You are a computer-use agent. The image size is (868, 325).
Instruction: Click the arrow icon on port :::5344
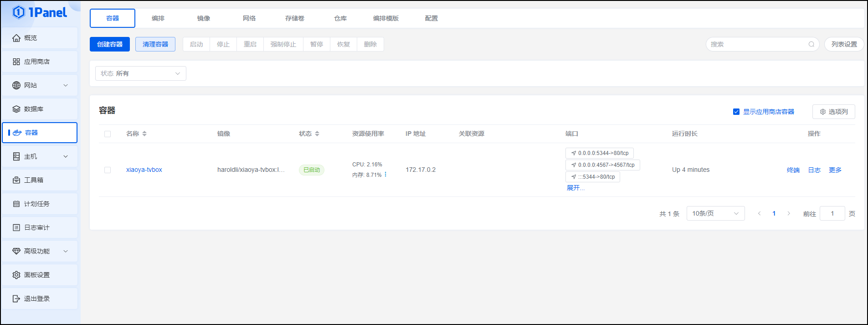[574, 177]
